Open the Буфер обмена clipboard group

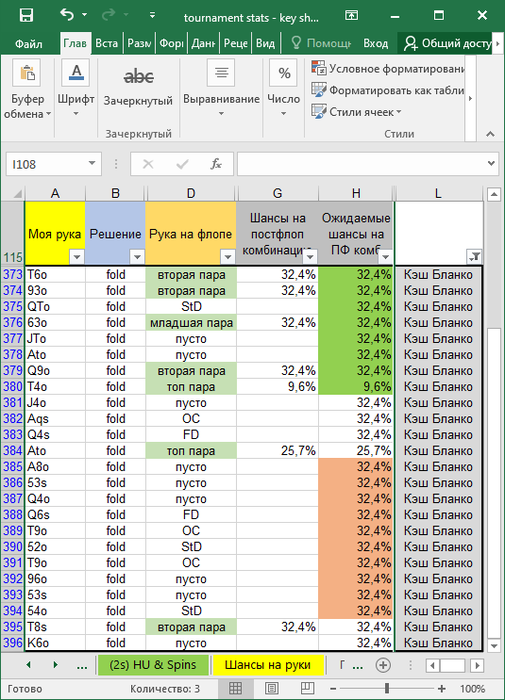(27, 91)
